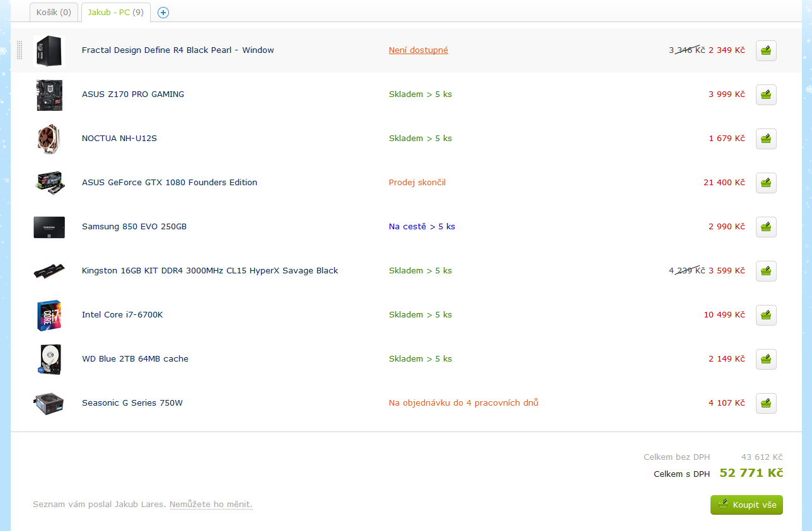Screen dimensions: 812x531
Task: Click the 2 149 Kč price
Action: 727,359
